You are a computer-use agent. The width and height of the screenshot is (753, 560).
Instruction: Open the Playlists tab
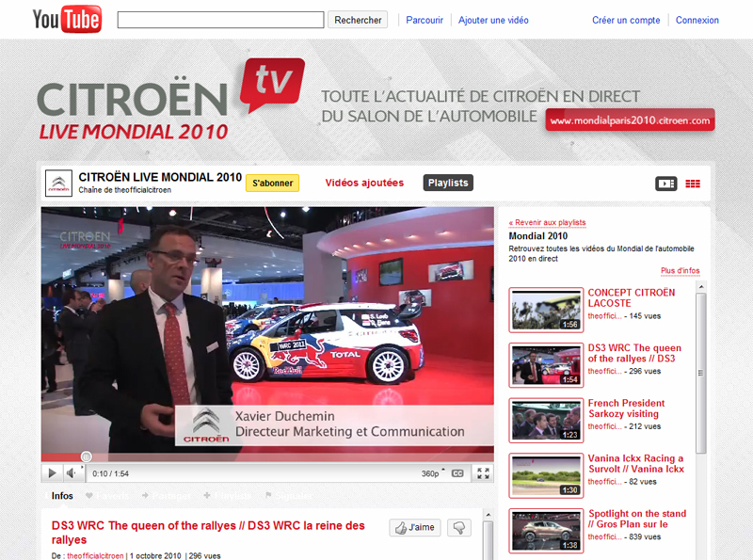(448, 183)
